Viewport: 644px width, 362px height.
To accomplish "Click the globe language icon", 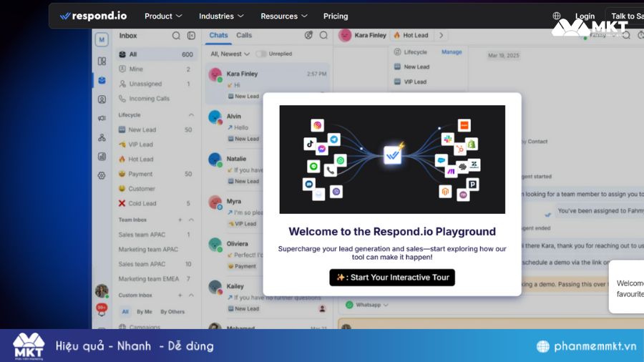I will pyautogui.click(x=557, y=16).
